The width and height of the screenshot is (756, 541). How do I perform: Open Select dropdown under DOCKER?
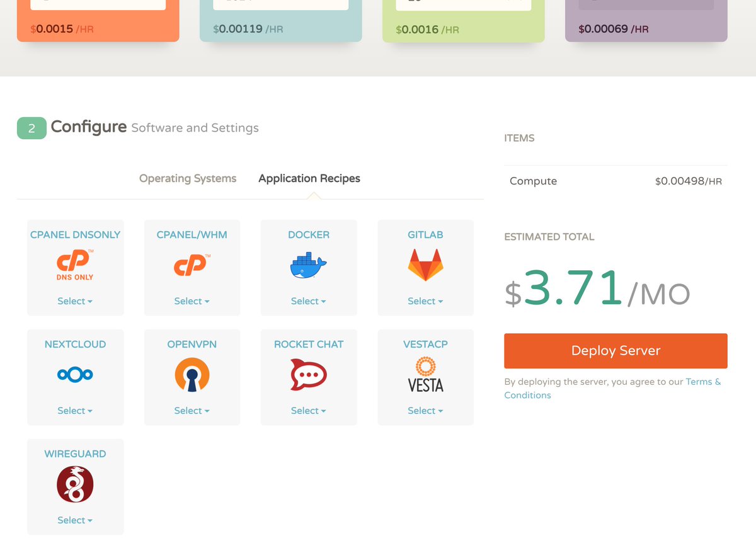click(308, 301)
